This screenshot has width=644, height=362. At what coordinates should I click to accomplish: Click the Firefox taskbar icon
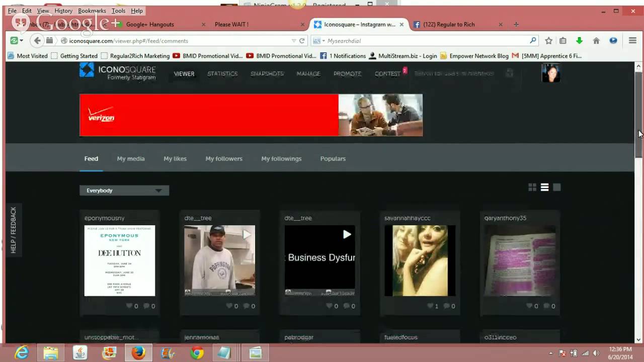(138, 353)
